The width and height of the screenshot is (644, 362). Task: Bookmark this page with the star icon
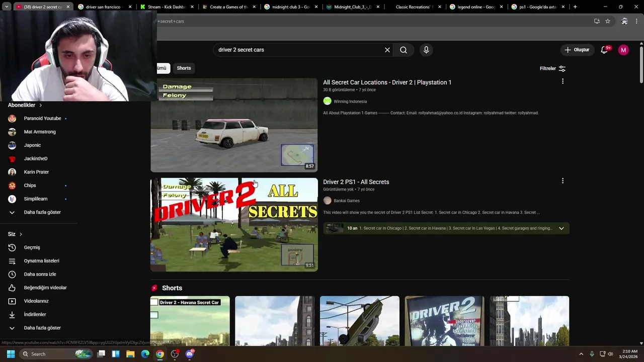tap(608, 21)
